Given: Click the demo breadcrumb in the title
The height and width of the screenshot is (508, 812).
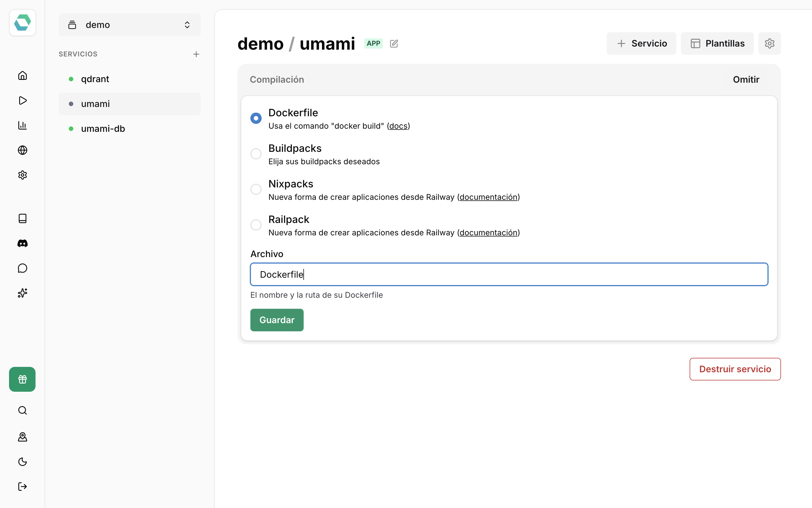Looking at the screenshot, I should tap(261, 44).
